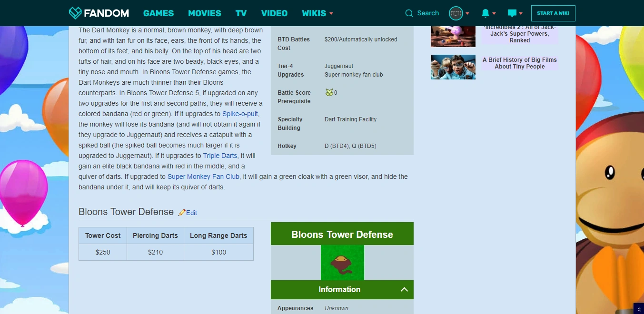Select 'Unknown' appearances value
The width and height of the screenshot is (644, 314).
(337, 308)
